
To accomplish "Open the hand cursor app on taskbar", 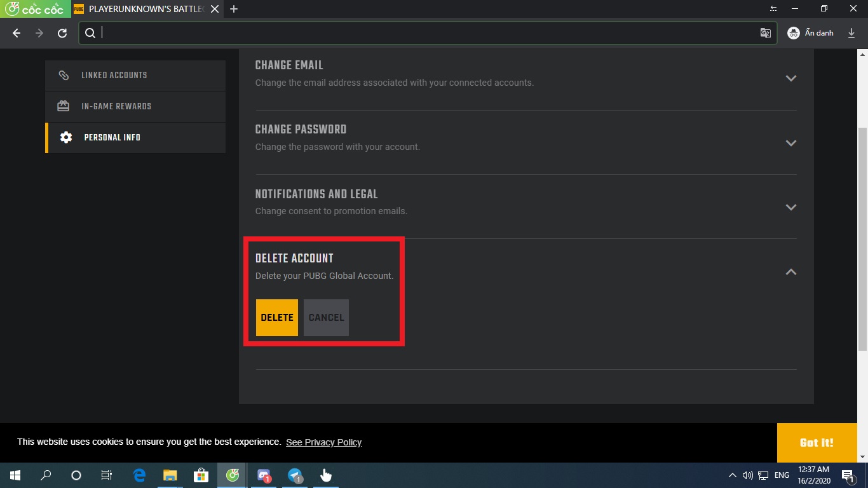I will [x=326, y=475].
